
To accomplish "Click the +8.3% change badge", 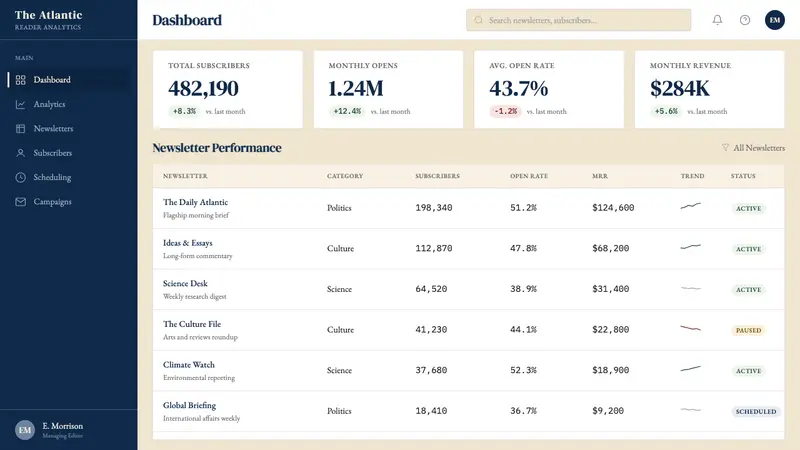I will point(184,111).
